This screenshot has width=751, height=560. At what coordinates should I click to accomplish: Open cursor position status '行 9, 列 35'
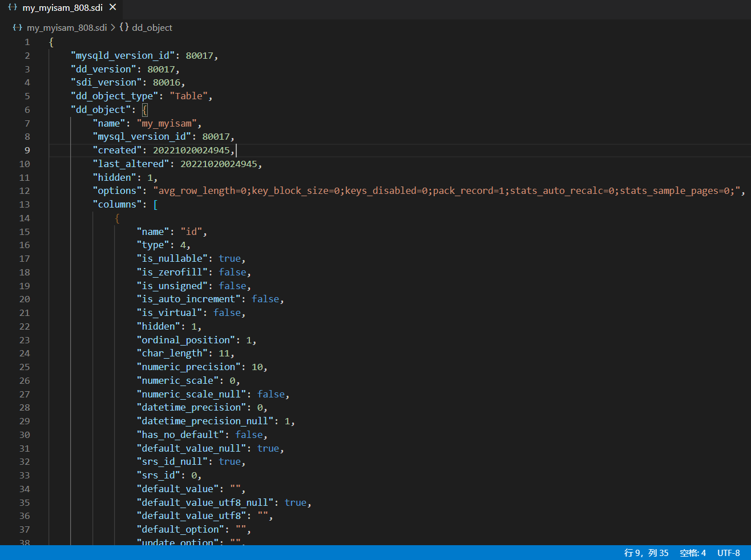[x=646, y=553]
